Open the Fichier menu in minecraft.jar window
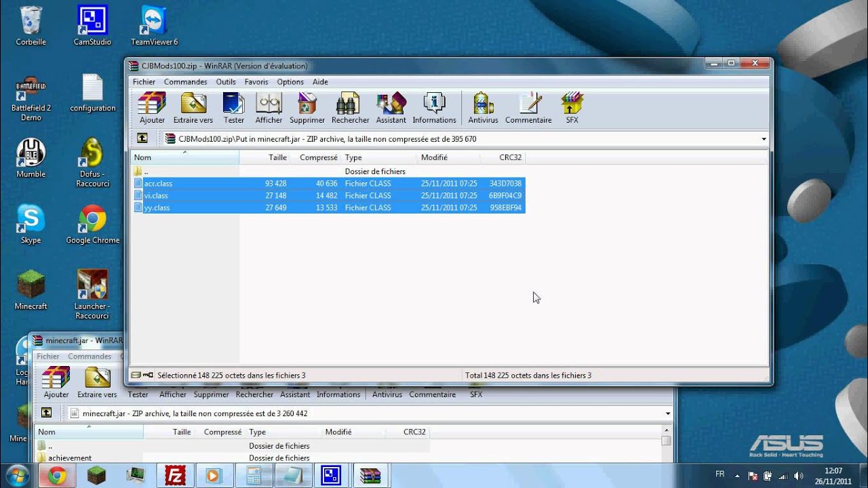Image resolution: width=868 pixels, height=488 pixels. point(48,357)
